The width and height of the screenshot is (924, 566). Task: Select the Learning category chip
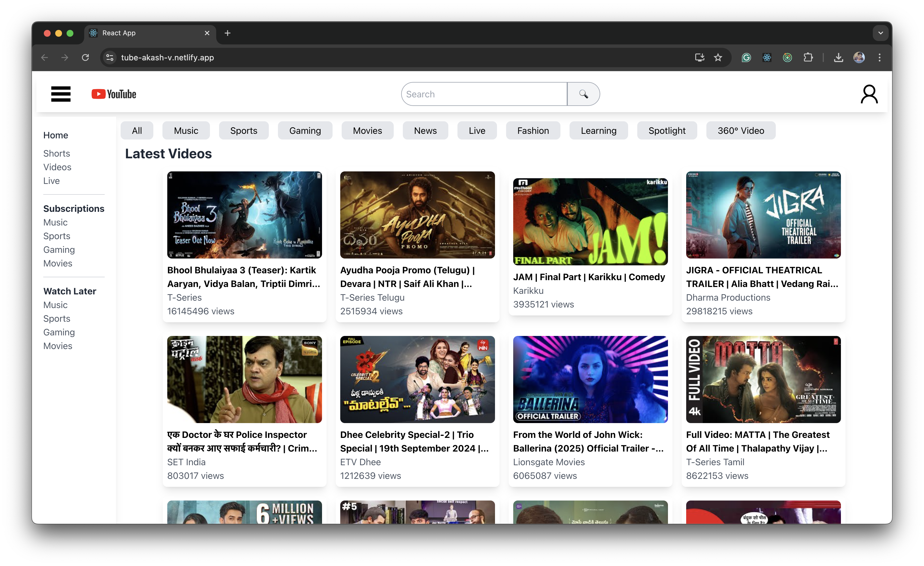tap(599, 131)
